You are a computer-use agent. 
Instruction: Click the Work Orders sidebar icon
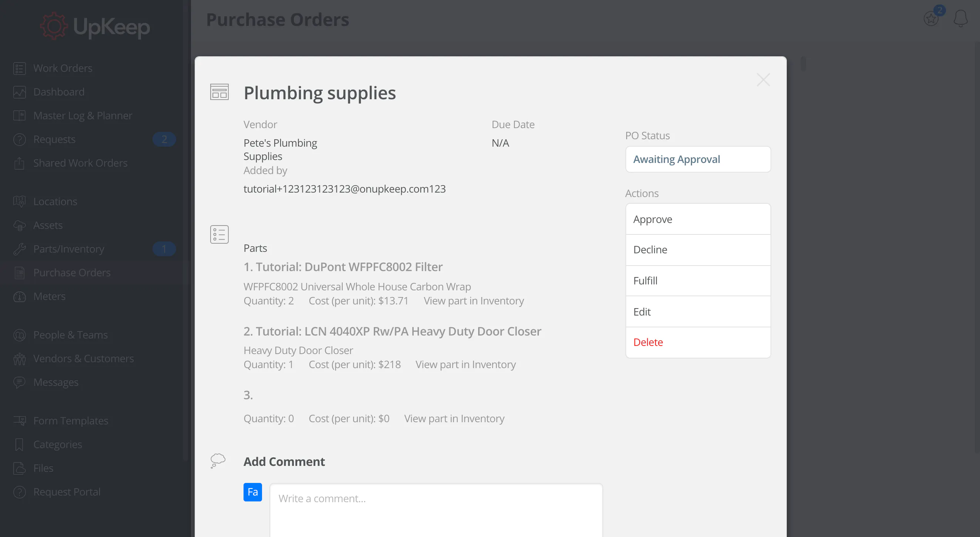tap(19, 69)
